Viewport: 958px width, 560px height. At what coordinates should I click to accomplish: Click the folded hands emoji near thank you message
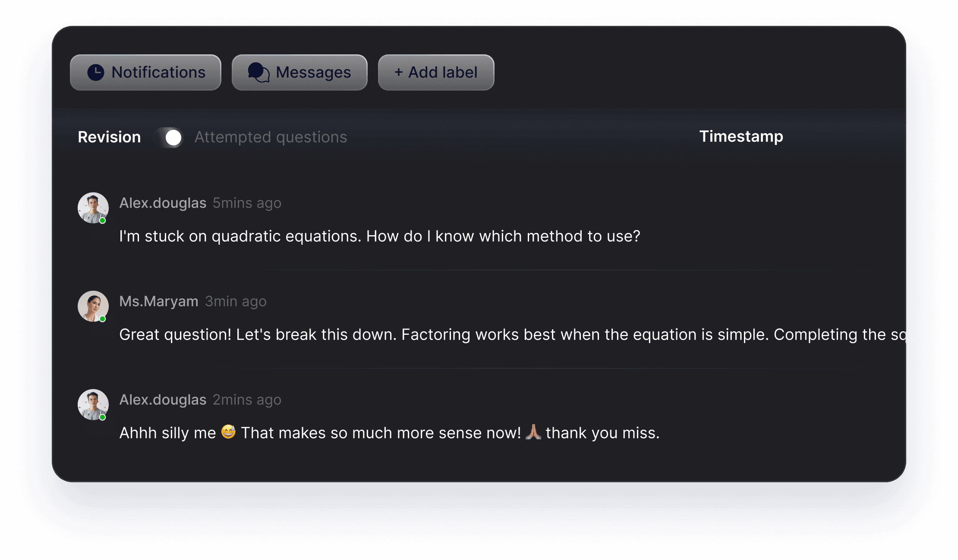click(534, 432)
